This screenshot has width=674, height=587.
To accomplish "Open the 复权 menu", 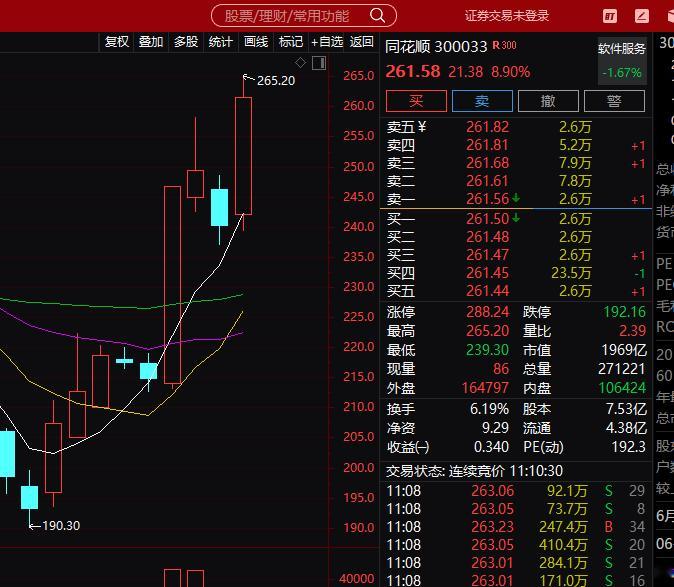I will point(116,42).
